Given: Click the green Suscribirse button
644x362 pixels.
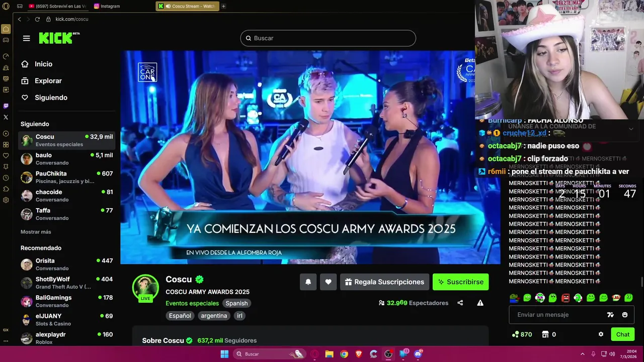Looking at the screenshot, I should coord(460,282).
